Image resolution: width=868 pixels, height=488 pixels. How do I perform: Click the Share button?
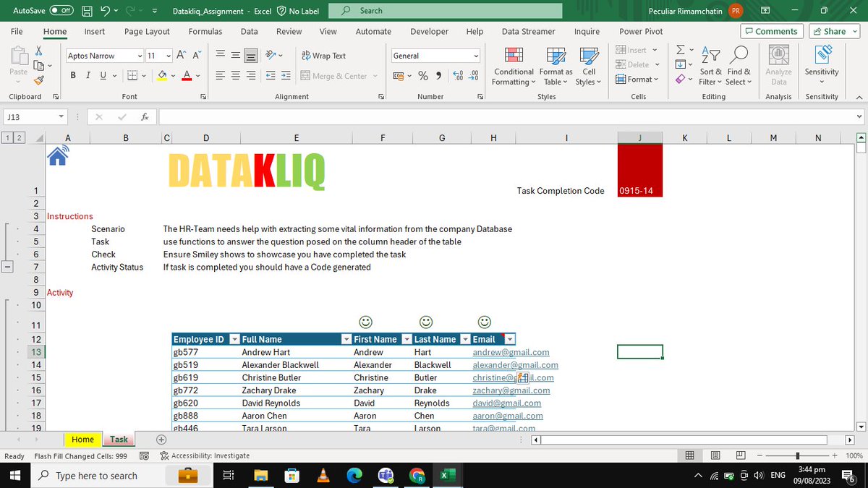(833, 31)
